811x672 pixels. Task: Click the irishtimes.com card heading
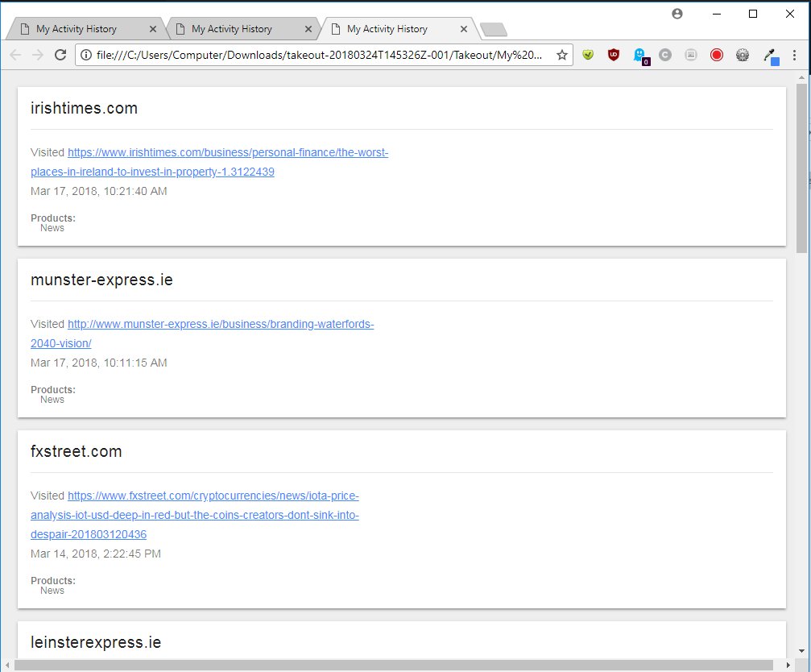tap(84, 108)
